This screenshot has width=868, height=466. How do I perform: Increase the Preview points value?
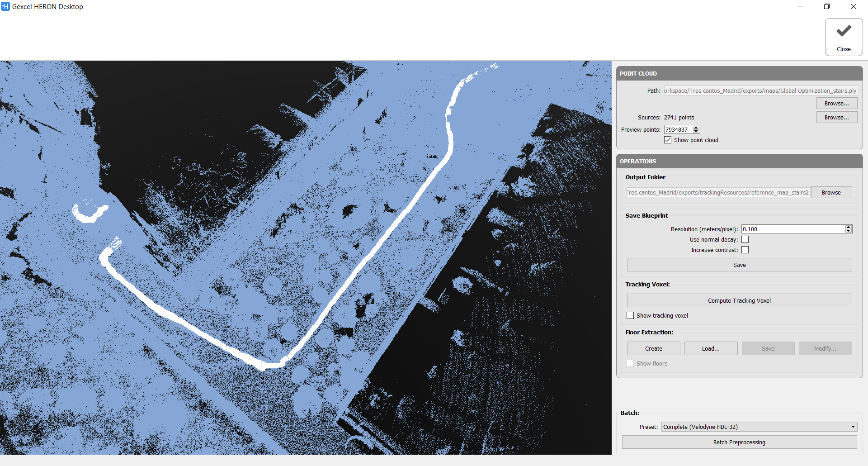pyautogui.click(x=696, y=128)
